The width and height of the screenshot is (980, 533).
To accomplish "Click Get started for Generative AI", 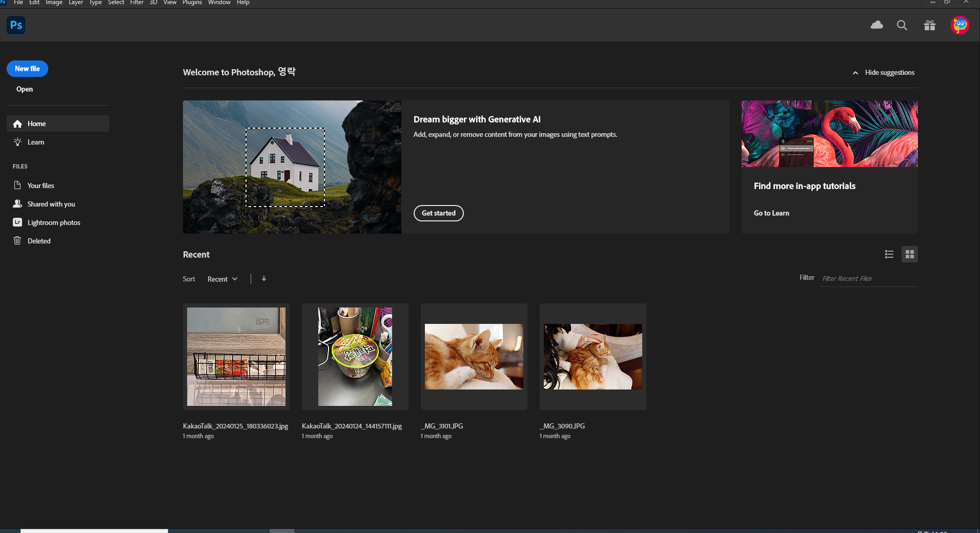I will pos(439,213).
